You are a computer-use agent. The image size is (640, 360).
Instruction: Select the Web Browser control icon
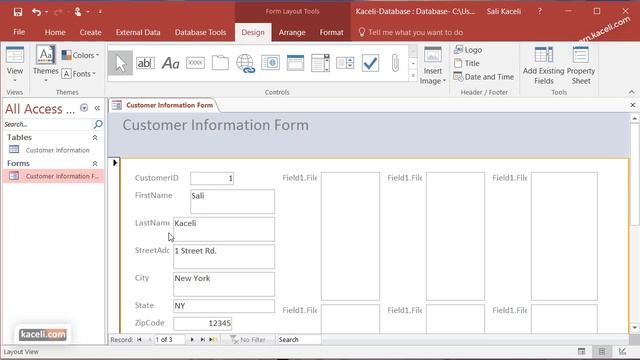(x=270, y=63)
